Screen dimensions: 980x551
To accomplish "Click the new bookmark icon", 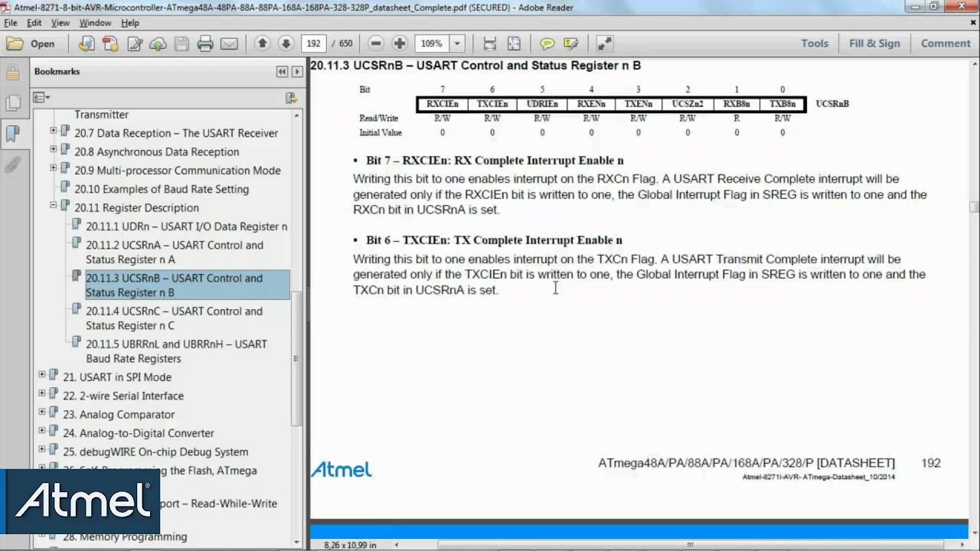I will (291, 98).
